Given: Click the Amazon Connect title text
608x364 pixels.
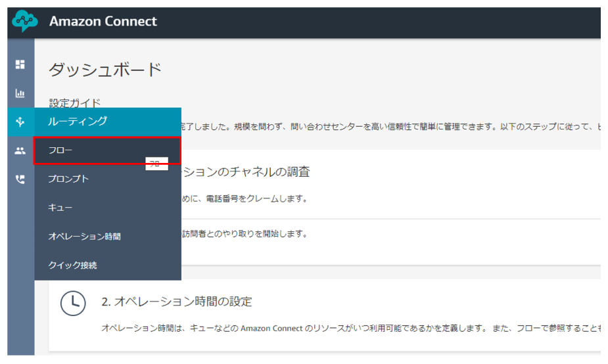Looking at the screenshot, I should point(103,21).
